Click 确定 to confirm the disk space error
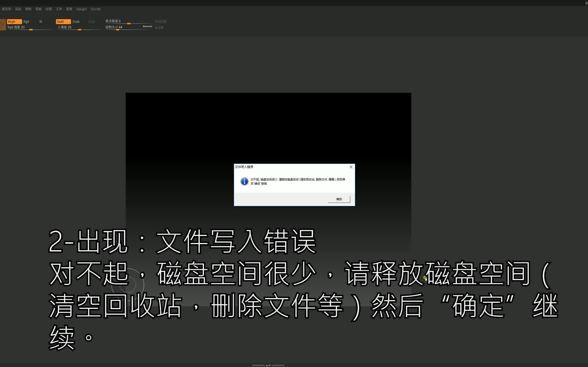This screenshot has width=588, height=367. (x=339, y=199)
